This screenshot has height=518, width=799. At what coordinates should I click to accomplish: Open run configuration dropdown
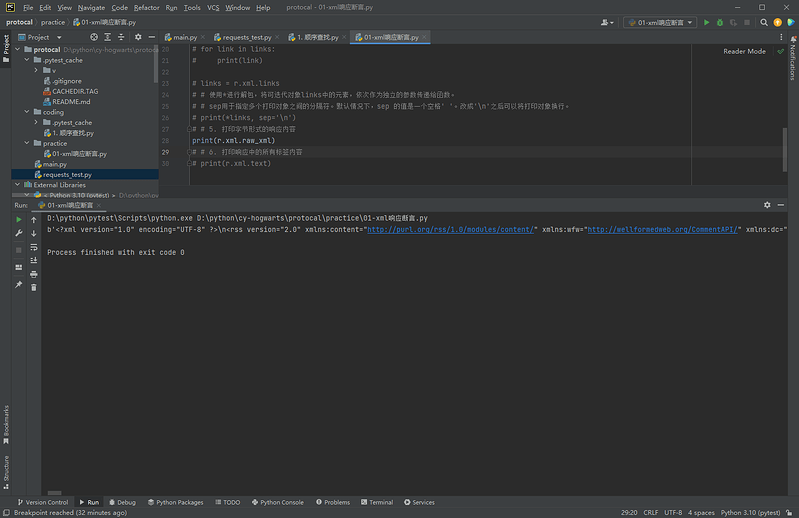[660, 22]
